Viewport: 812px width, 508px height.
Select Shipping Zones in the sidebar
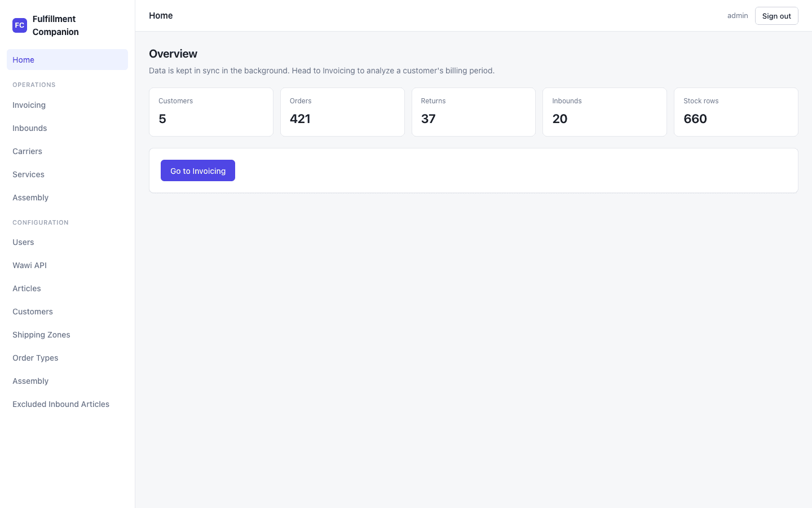67,335
